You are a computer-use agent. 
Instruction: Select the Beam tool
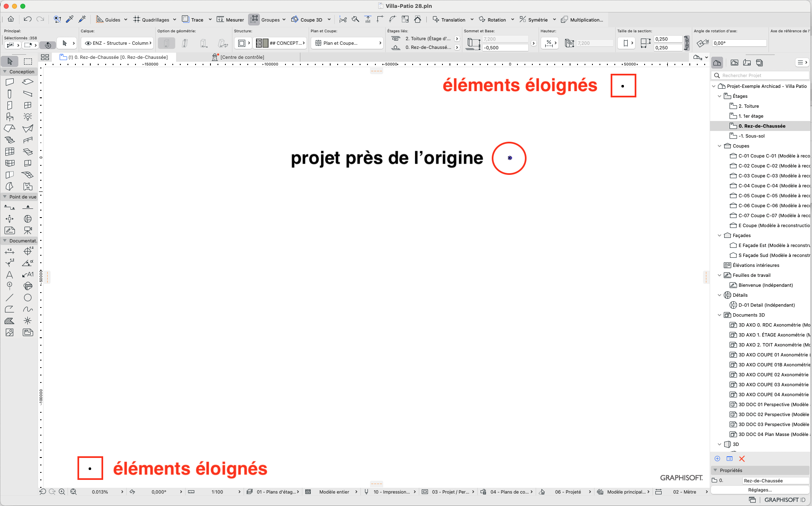[x=28, y=94]
